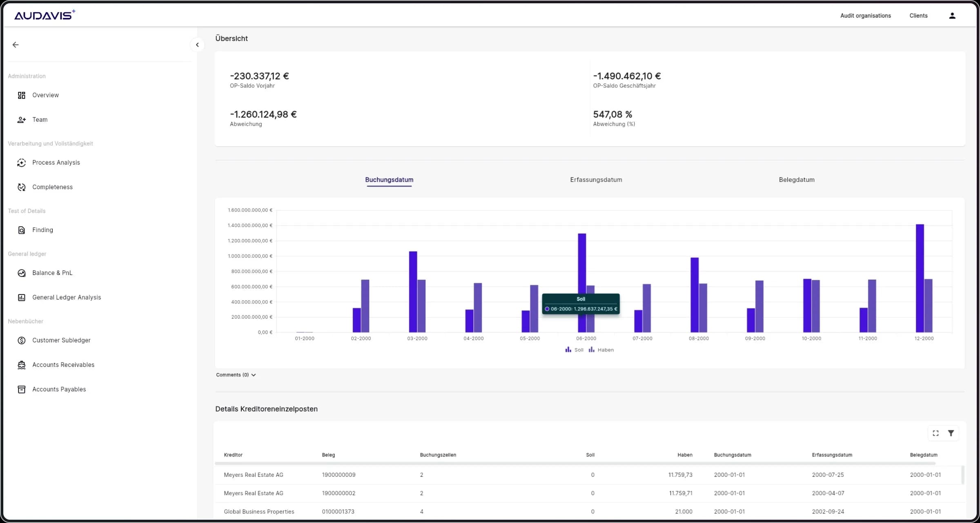
Task: Open the user profile icon top right
Action: tap(952, 15)
